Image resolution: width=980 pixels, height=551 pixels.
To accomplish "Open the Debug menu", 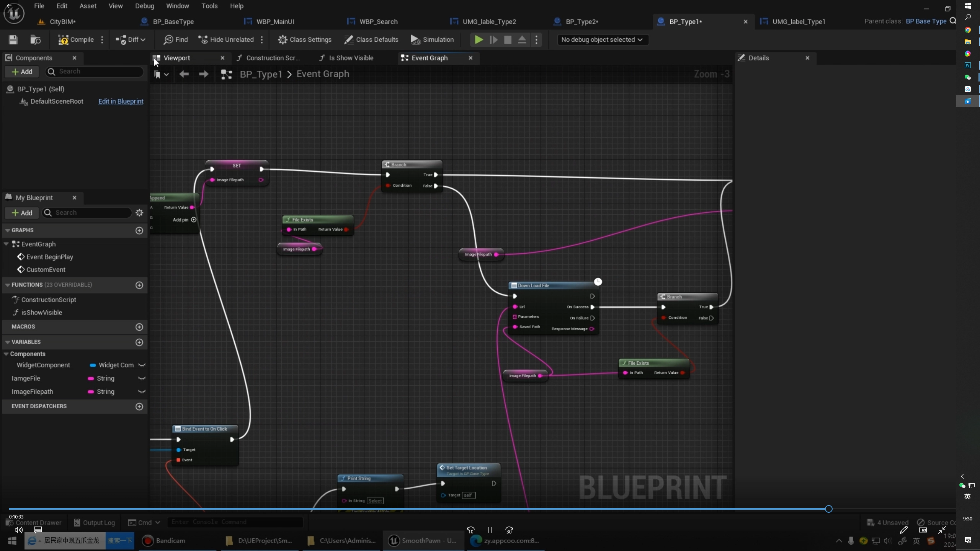I will point(144,6).
